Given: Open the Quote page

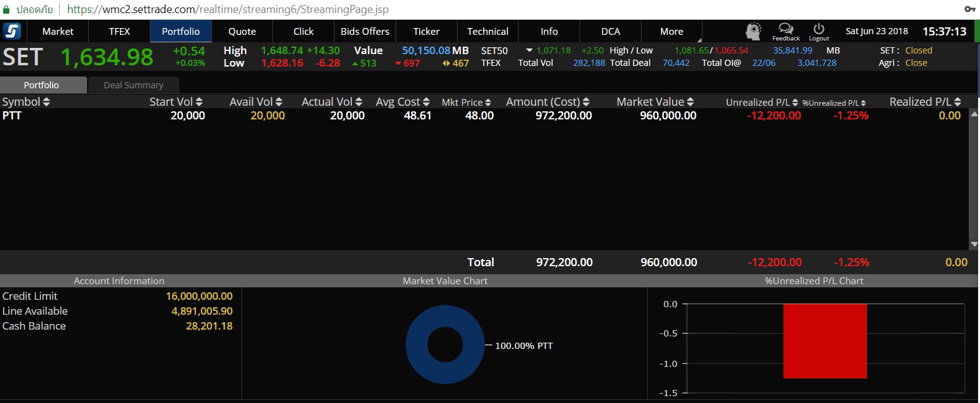Looking at the screenshot, I should [x=242, y=31].
